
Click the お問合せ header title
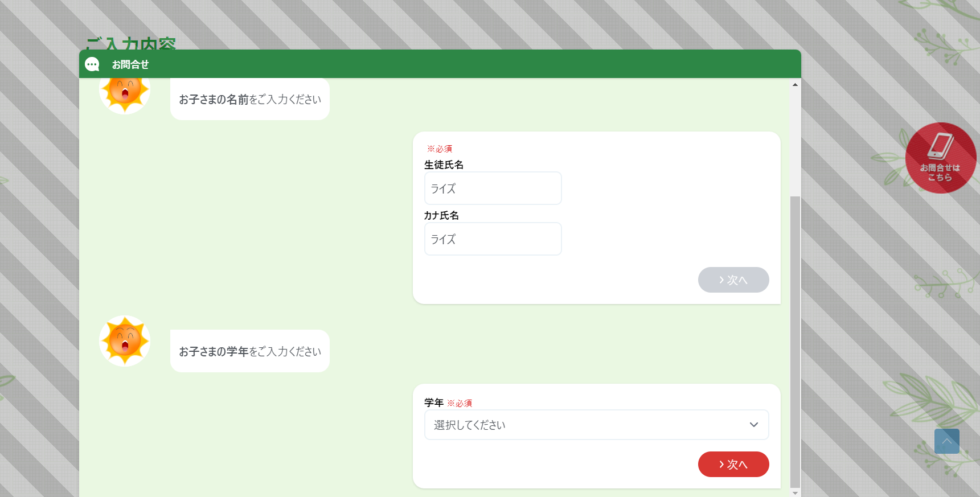130,64
